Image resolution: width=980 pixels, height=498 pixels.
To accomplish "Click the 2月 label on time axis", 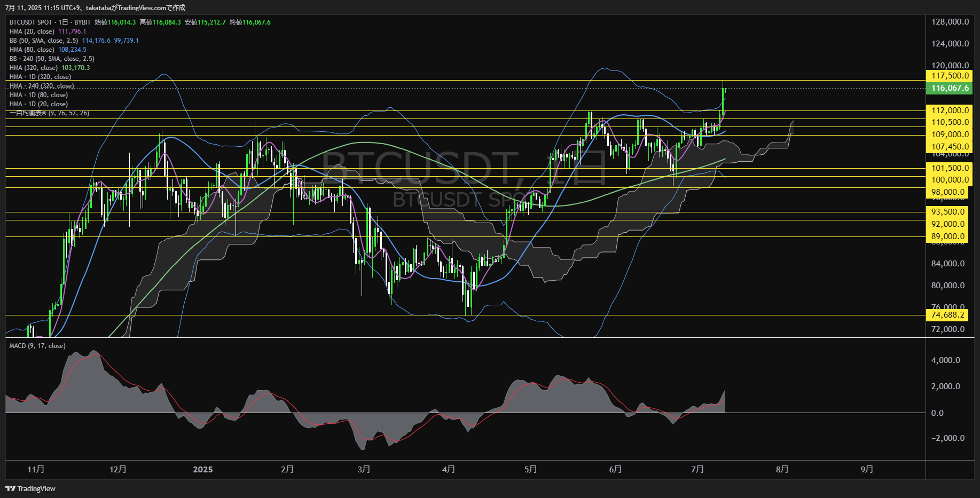I will coord(287,469).
